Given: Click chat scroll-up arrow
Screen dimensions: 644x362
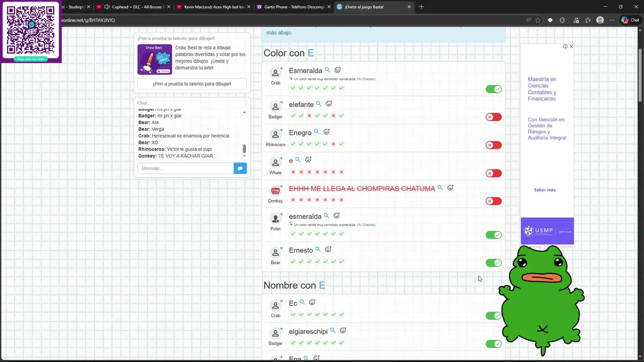Looking at the screenshot, I should click(245, 112).
